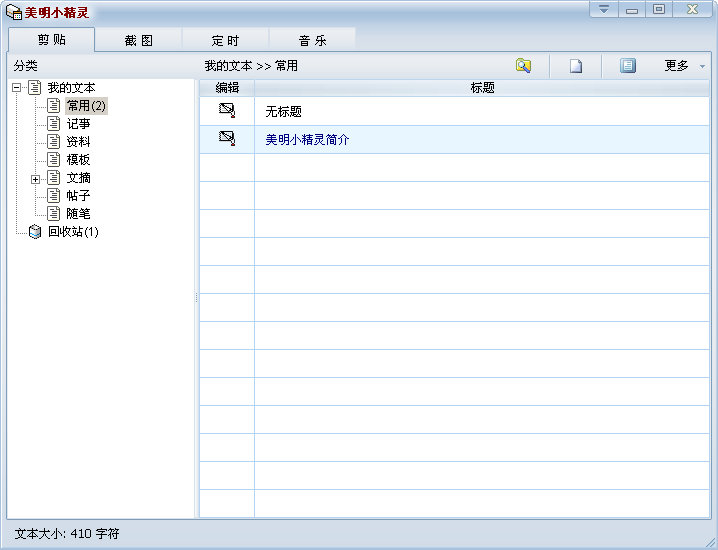Click the 模板 document icon
This screenshot has height=550, width=718.
click(54, 159)
